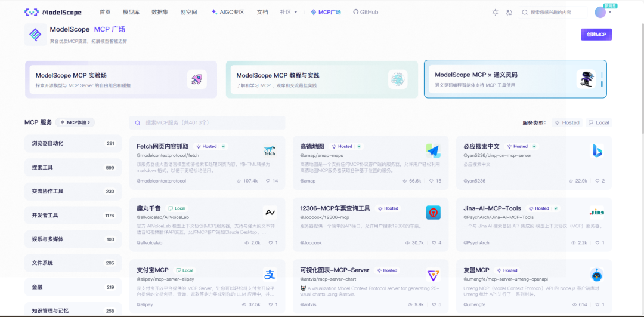
Task: Toggle Hosted service type filter
Action: tap(567, 122)
